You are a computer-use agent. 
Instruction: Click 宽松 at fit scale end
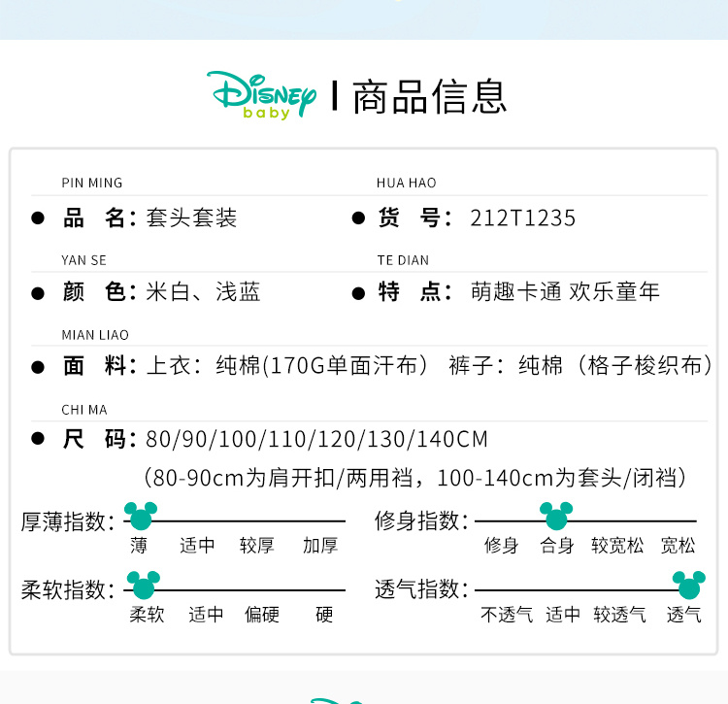click(x=678, y=546)
